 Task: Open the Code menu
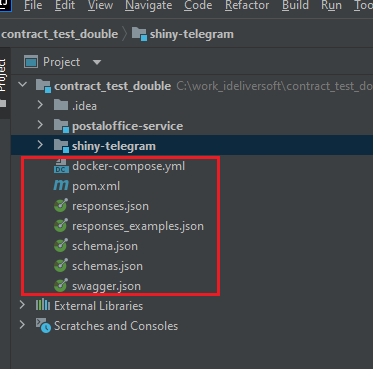(x=198, y=5)
